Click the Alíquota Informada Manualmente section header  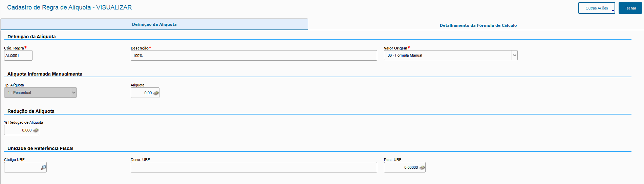pyautogui.click(x=45, y=74)
